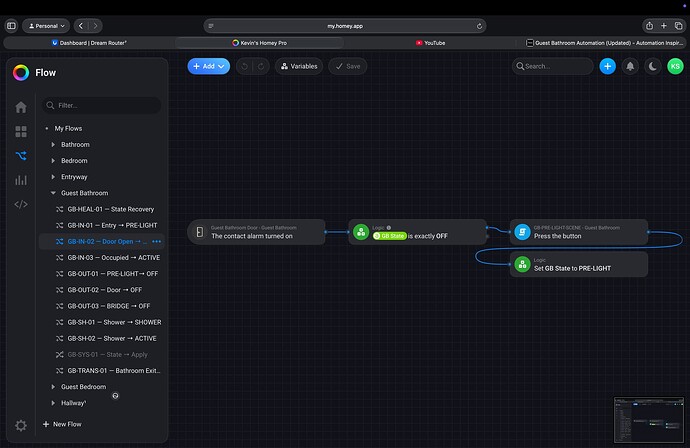Open the Home section in sidebar
Screen dimensions: 690x448
21,107
